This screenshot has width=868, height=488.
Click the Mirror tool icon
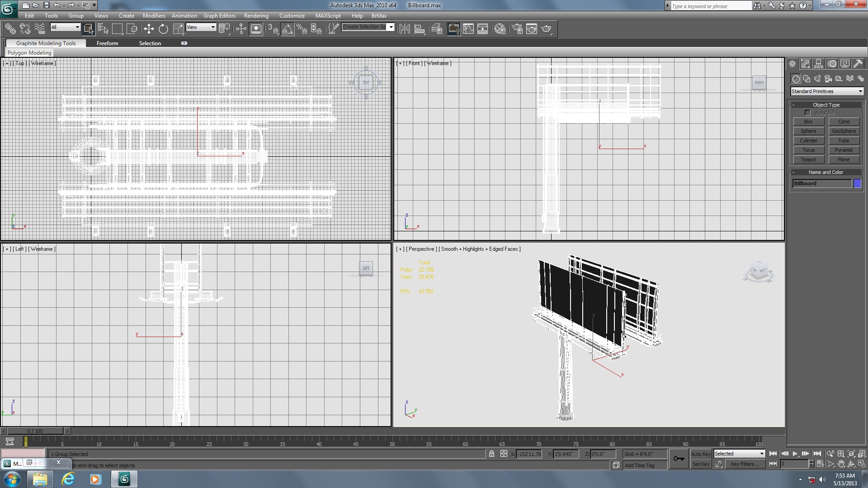(405, 29)
